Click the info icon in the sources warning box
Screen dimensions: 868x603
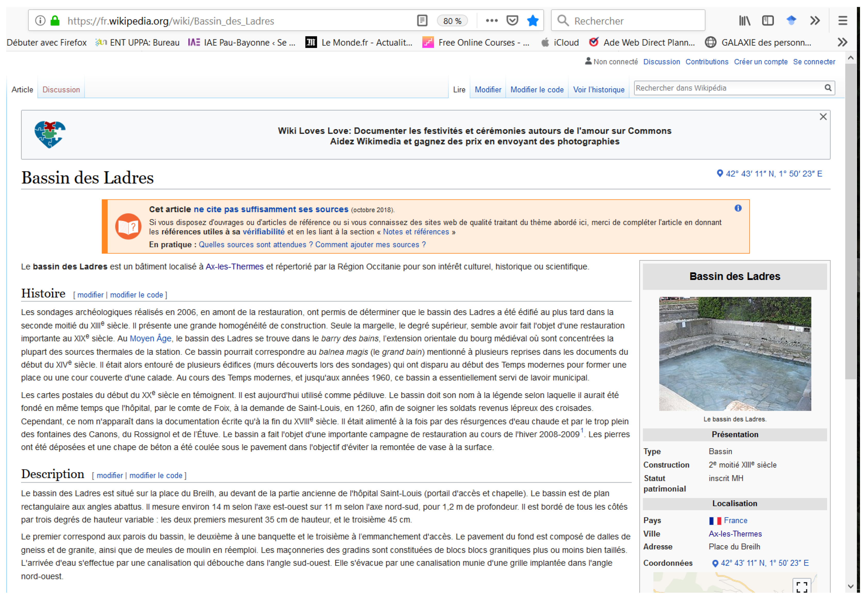(x=738, y=208)
